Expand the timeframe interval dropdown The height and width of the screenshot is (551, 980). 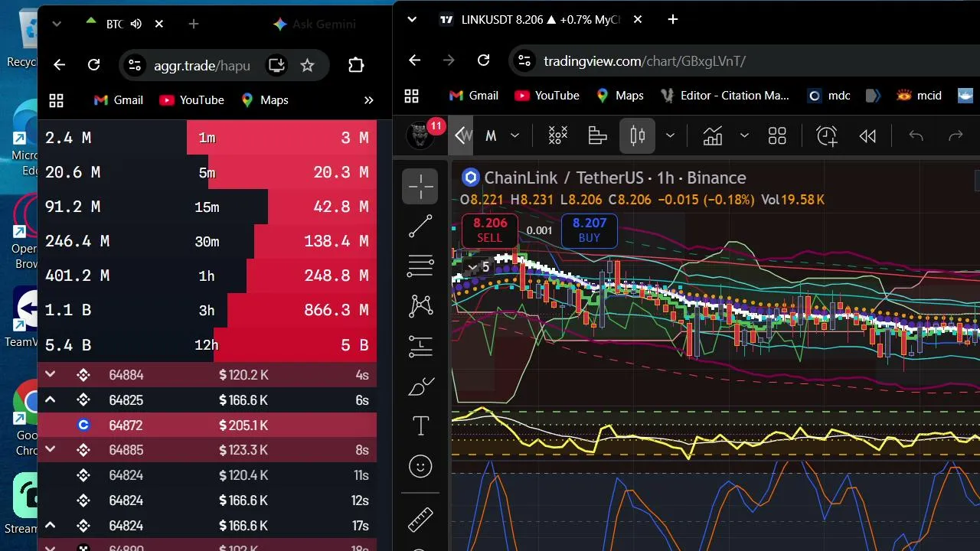point(515,136)
